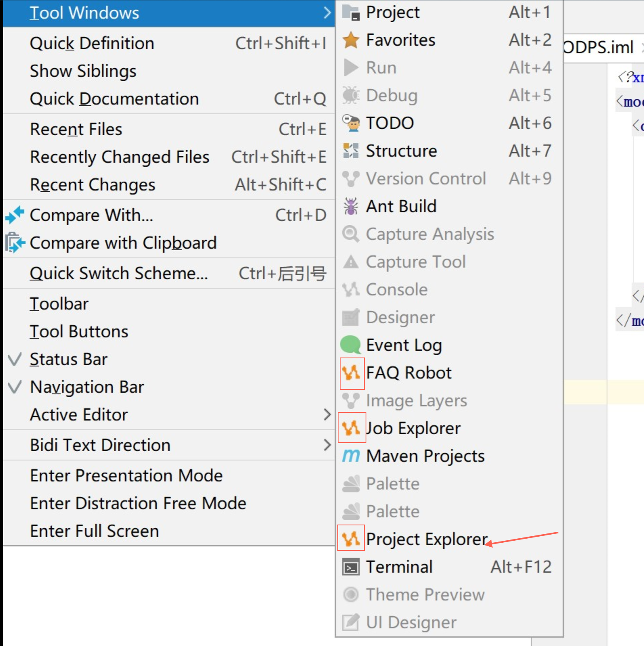Viewport: 644px width, 646px height.
Task: Open the Maven Projects tool window
Action: point(449,456)
